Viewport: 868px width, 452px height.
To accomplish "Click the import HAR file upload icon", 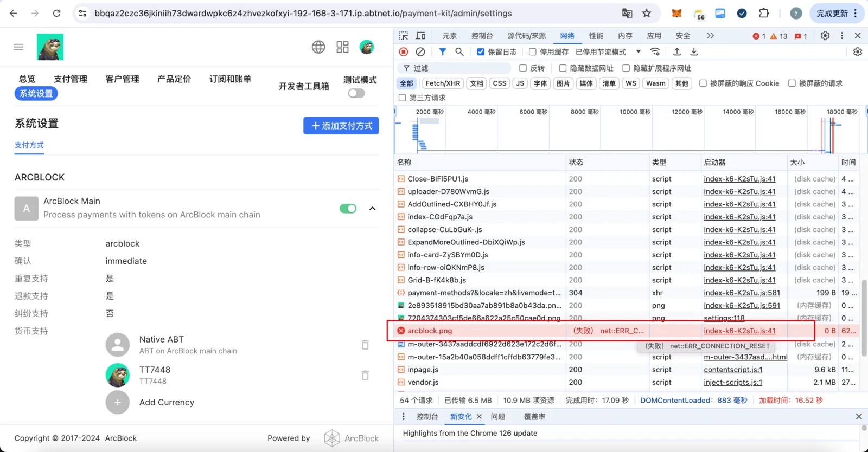I will 677,52.
